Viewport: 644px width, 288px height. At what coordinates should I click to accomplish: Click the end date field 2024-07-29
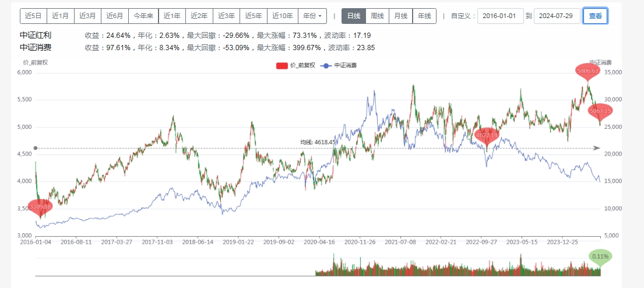(x=557, y=16)
